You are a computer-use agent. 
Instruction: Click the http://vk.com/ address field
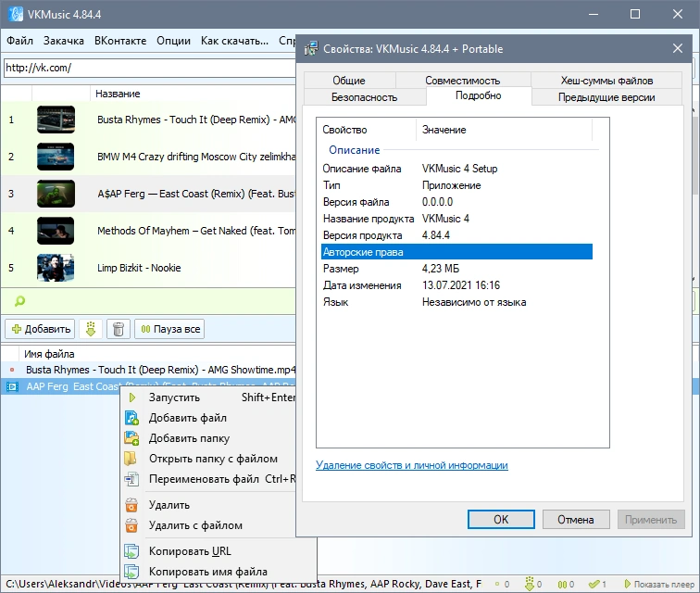click(150, 68)
